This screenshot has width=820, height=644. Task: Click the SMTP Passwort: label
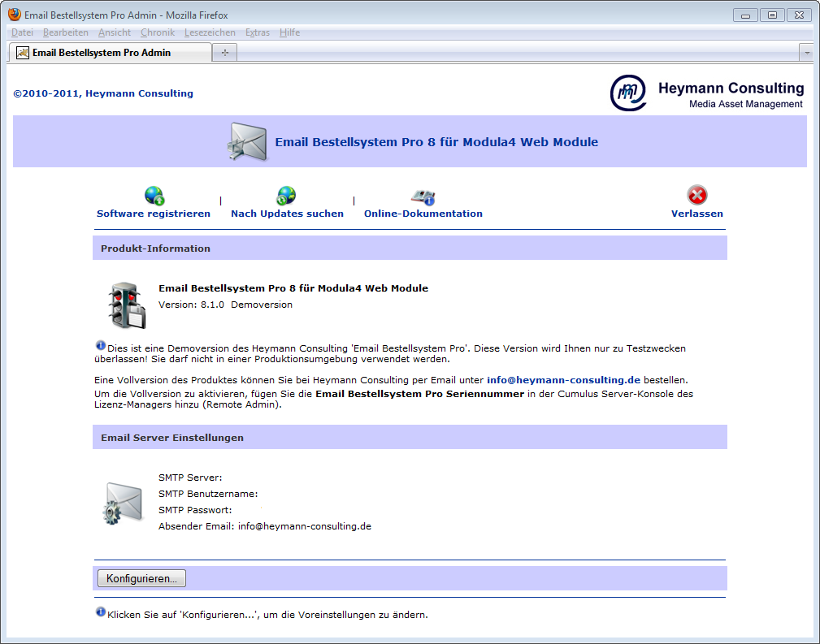coord(195,510)
